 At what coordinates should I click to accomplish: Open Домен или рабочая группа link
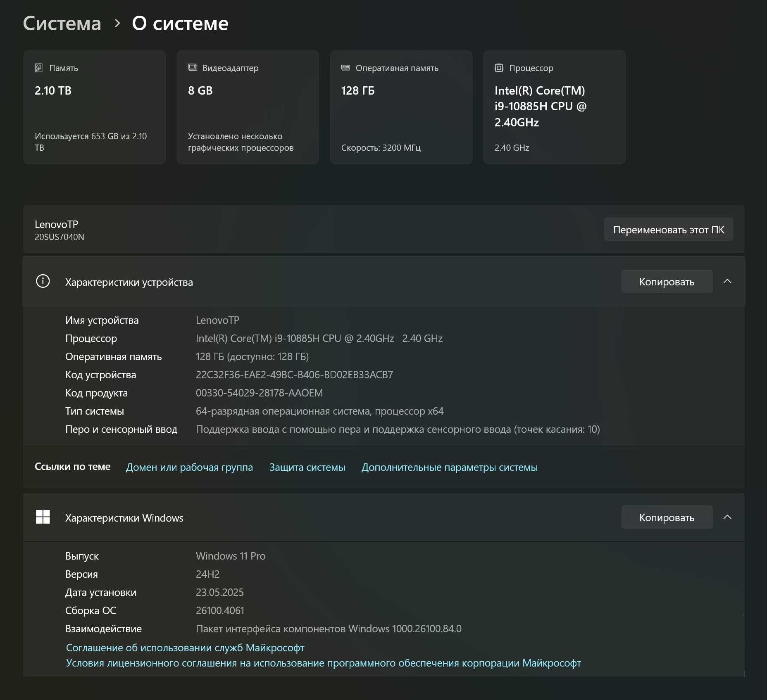189,467
